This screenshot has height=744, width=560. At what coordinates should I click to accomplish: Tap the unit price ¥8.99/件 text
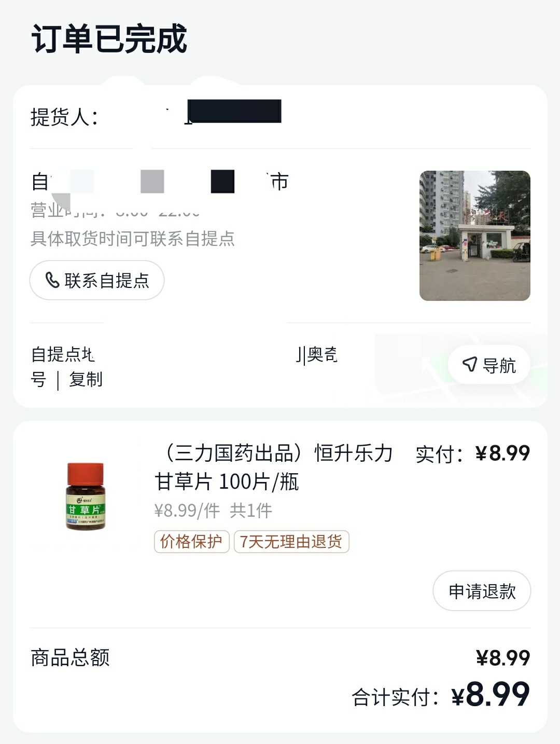[187, 511]
